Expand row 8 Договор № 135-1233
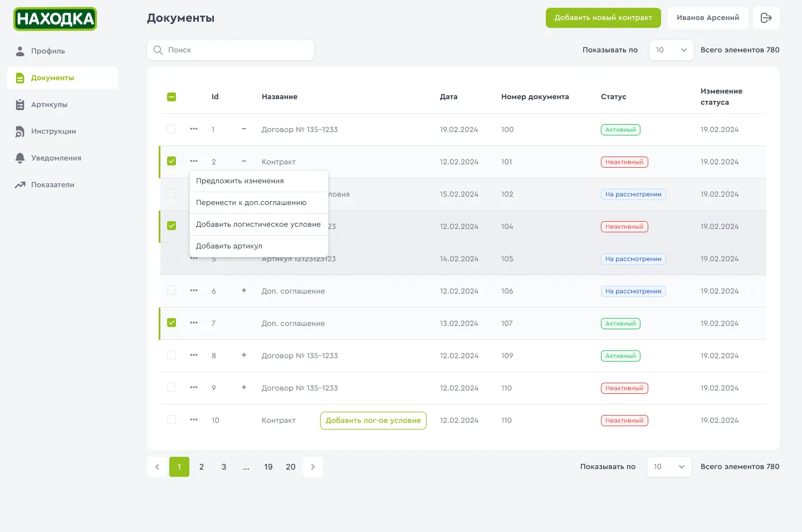Viewport: 802px width, 532px height. tap(244, 355)
